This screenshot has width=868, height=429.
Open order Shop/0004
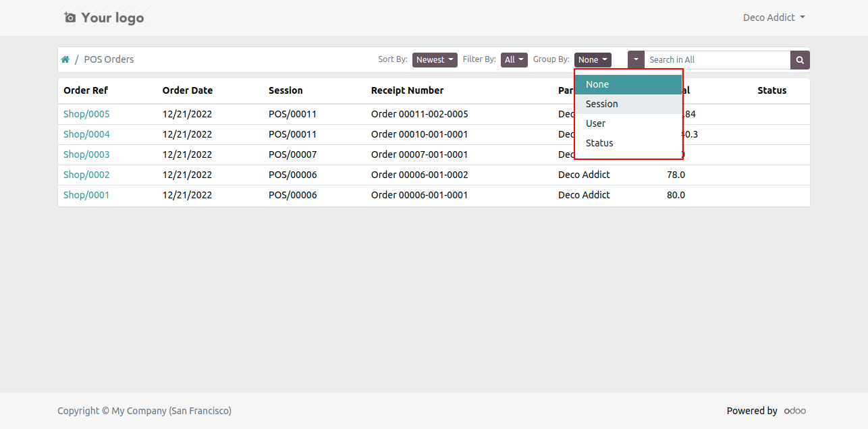[x=86, y=134]
